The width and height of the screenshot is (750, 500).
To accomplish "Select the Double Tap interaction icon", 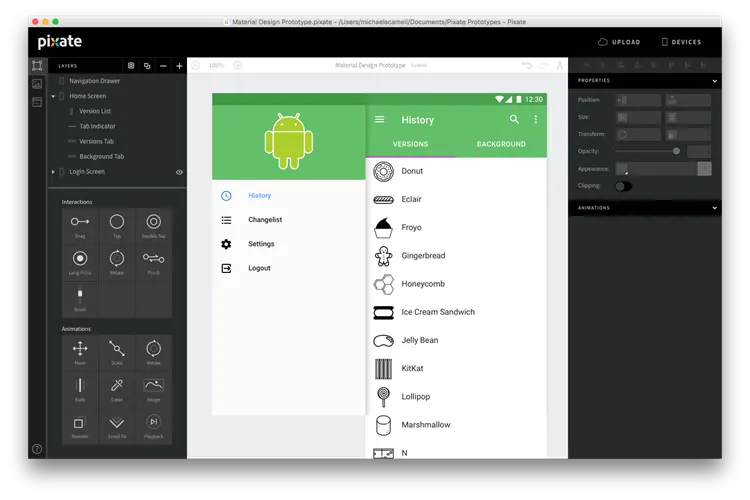I will coord(154,222).
